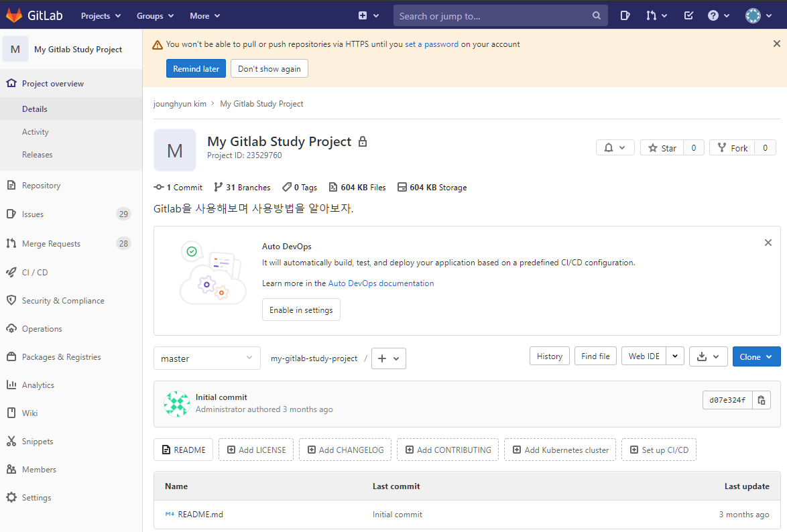This screenshot has width=787, height=532.
Task: Follow the set a password link
Action: 432,44
